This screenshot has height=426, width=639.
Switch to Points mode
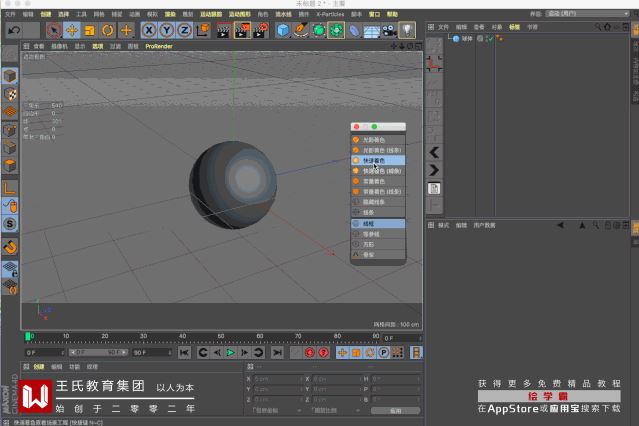tap(10, 130)
